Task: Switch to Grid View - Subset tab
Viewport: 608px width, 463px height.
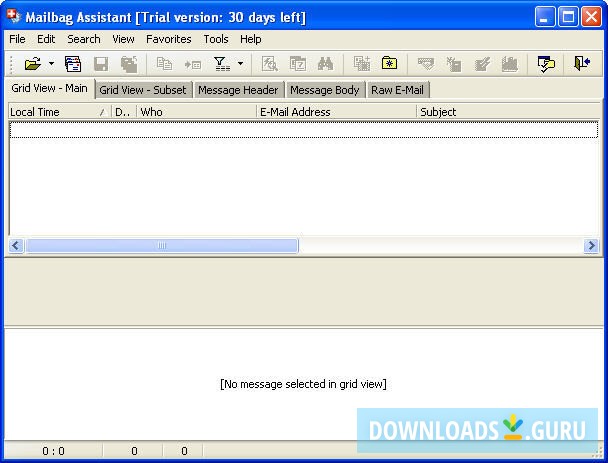Action: click(x=143, y=90)
